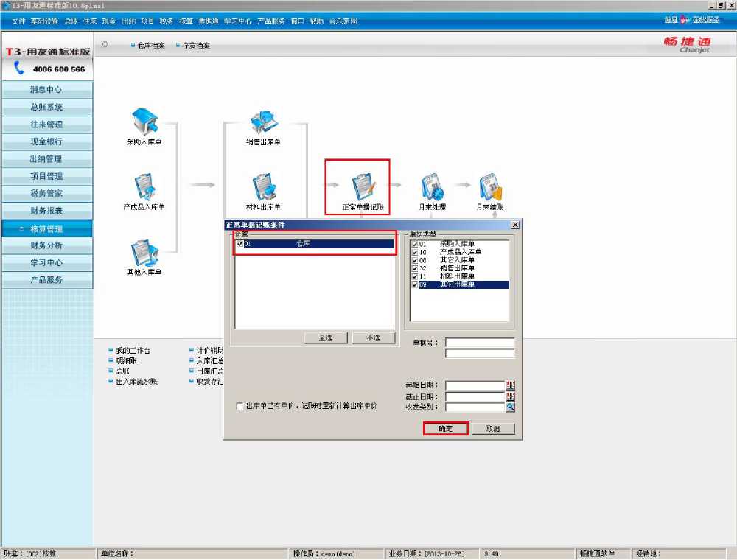Uncheck the 08 其它入库单 document type
737x560 pixels.
(414, 260)
